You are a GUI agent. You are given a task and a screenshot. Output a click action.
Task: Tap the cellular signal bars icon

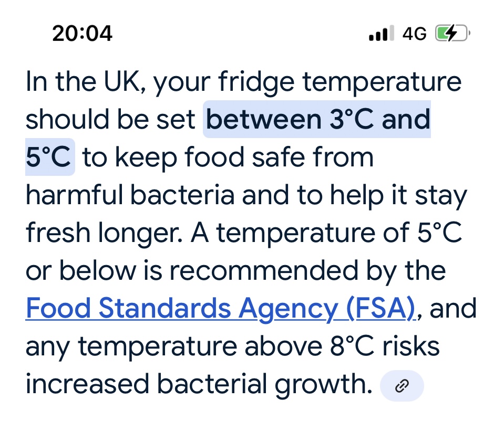[382, 33]
